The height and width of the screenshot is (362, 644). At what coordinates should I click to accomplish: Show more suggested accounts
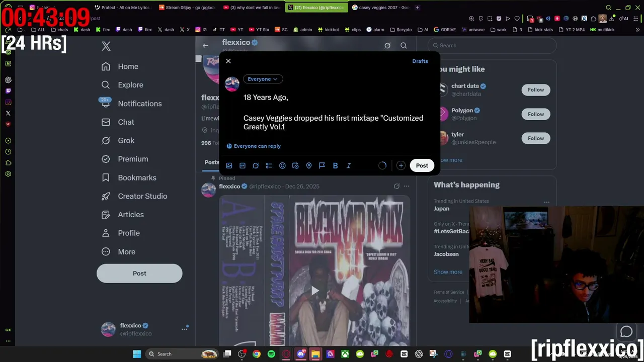point(451,160)
